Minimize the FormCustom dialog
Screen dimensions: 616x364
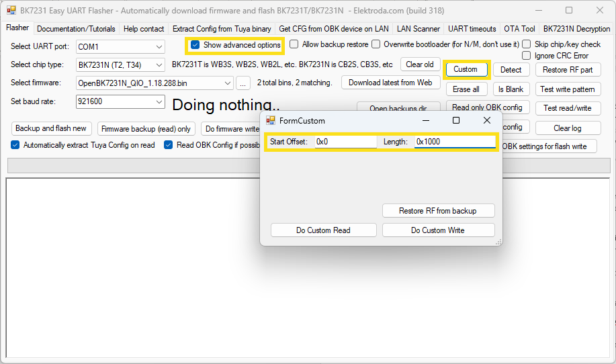tap(425, 120)
